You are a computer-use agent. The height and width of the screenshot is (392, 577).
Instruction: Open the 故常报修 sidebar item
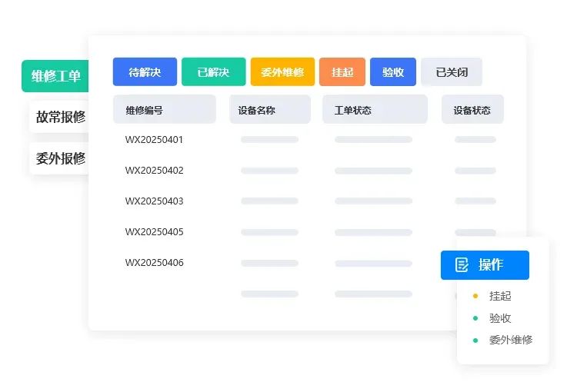coord(59,117)
